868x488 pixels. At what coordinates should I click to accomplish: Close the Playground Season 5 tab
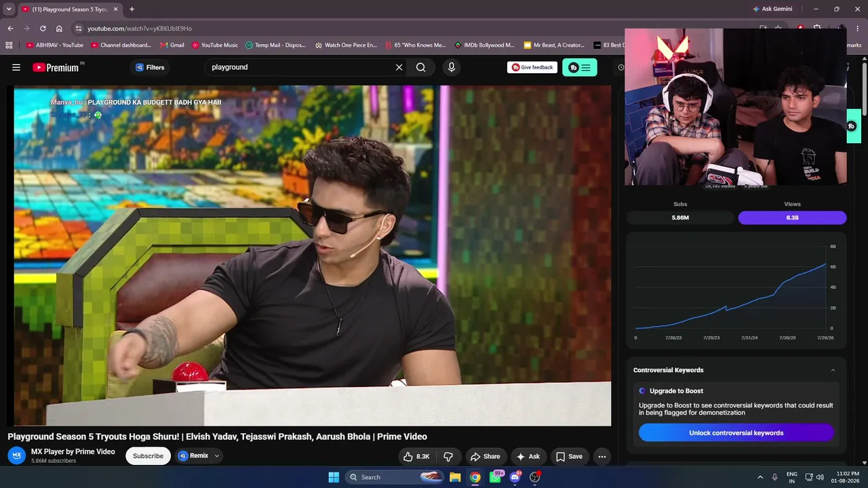(115, 9)
